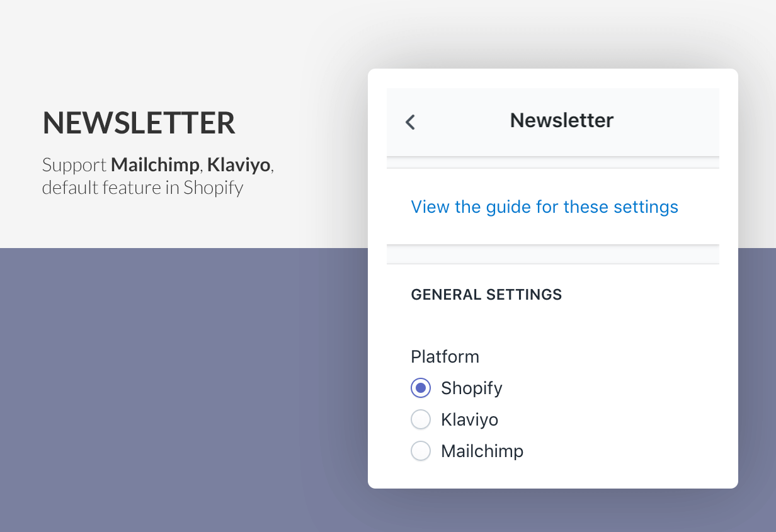Screen dimensions: 776x532
Task: Click the Newsletter panel title
Action: (x=562, y=120)
